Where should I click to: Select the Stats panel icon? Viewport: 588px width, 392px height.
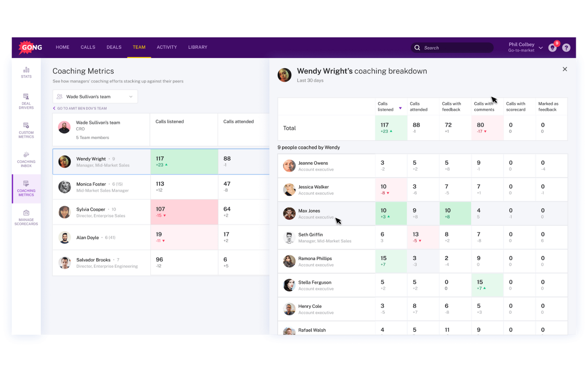click(26, 72)
